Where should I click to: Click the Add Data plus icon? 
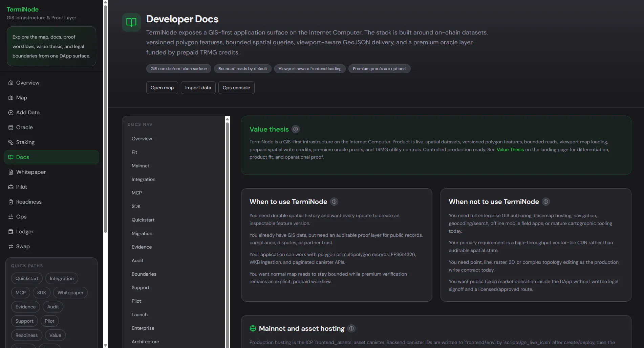coord(11,113)
